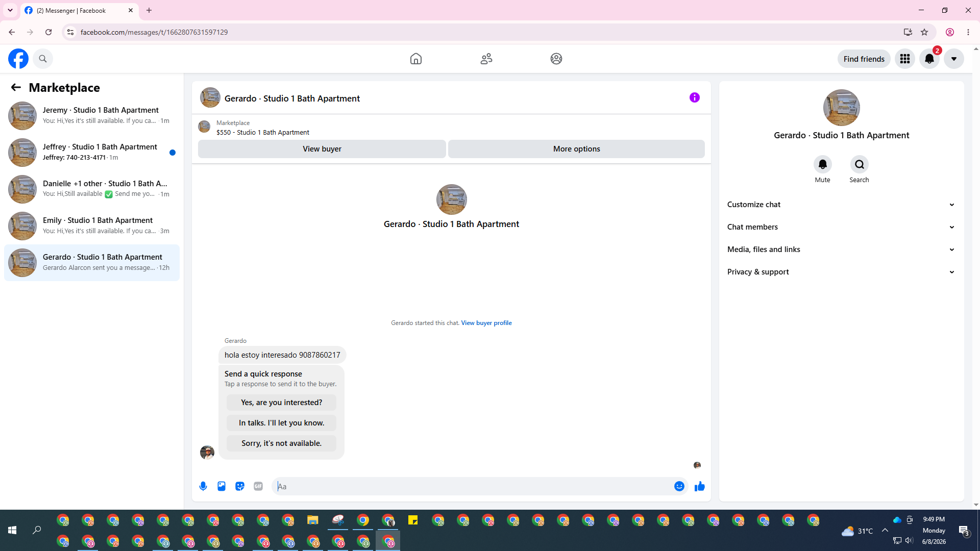Send quick response "Yes, are you interested?"
This screenshot has width=980, height=551.
281,403
